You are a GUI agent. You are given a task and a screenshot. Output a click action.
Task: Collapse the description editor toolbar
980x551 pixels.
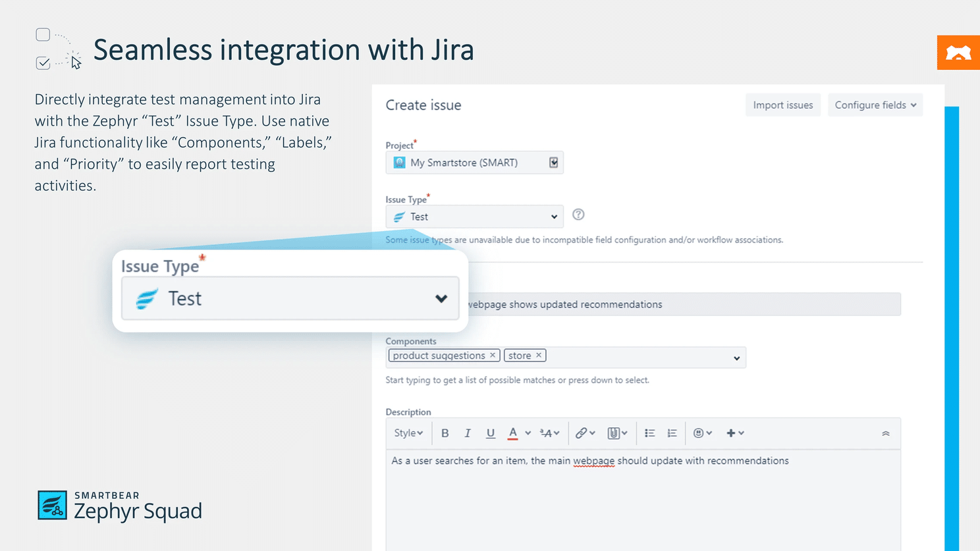(886, 433)
